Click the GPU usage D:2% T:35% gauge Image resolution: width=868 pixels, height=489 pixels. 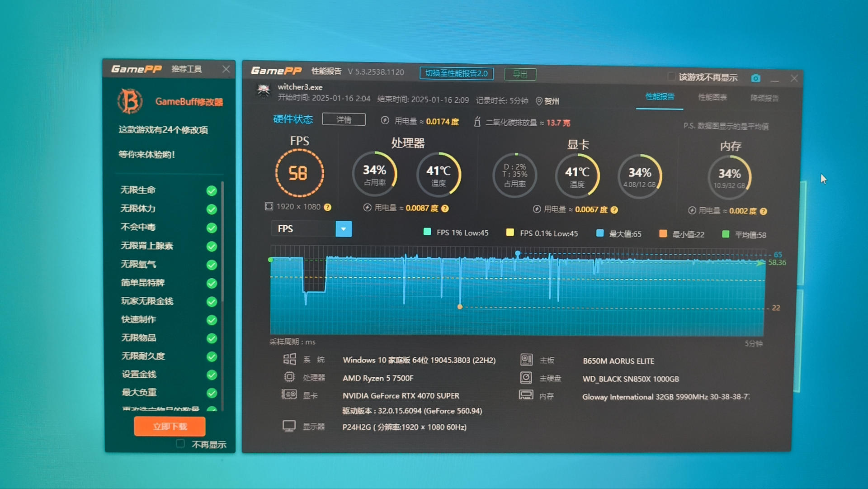click(x=515, y=176)
